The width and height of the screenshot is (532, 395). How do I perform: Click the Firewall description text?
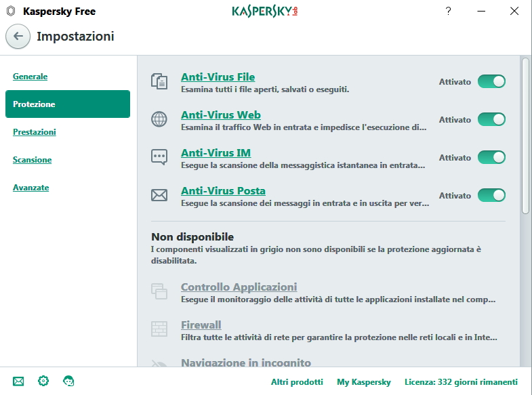(339, 337)
